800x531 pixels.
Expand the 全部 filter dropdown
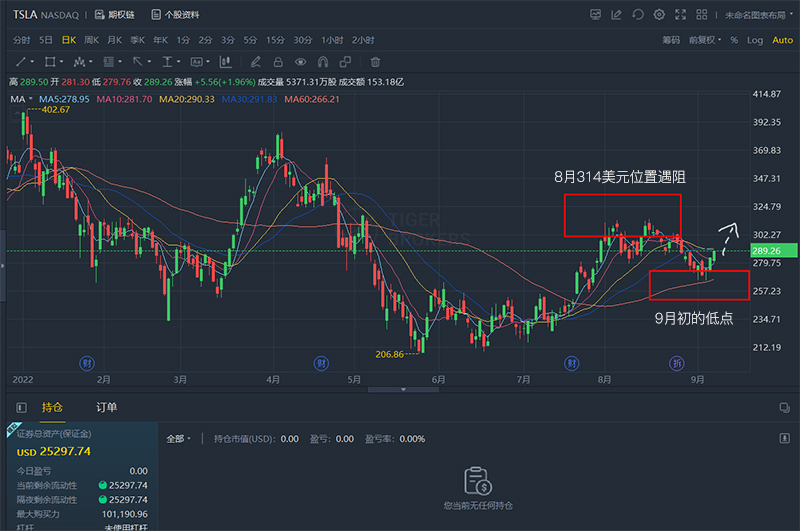[x=178, y=439]
